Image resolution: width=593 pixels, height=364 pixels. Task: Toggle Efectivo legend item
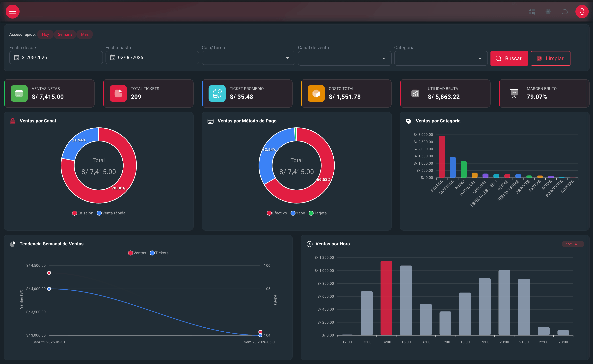click(x=277, y=213)
